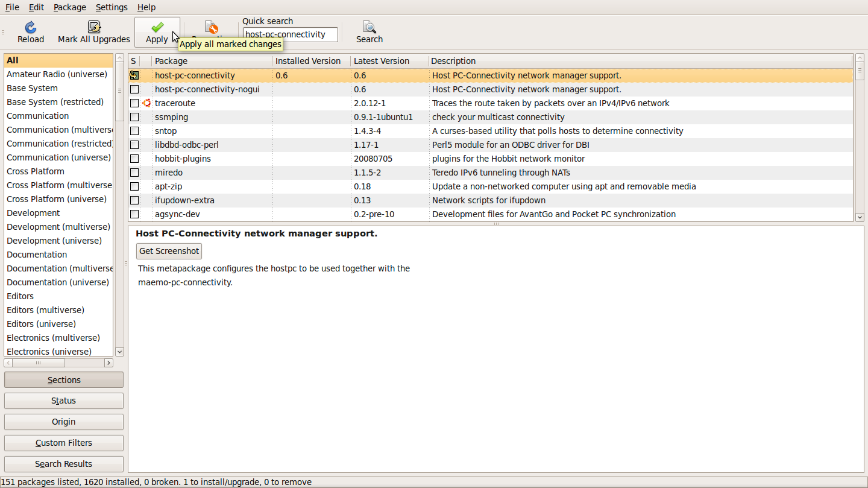
Task: Click version 0.9.1-1ubuntu1 cell
Action: [383, 117]
